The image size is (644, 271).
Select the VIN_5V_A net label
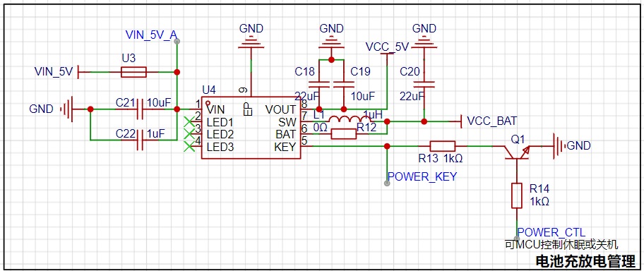(151, 35)
